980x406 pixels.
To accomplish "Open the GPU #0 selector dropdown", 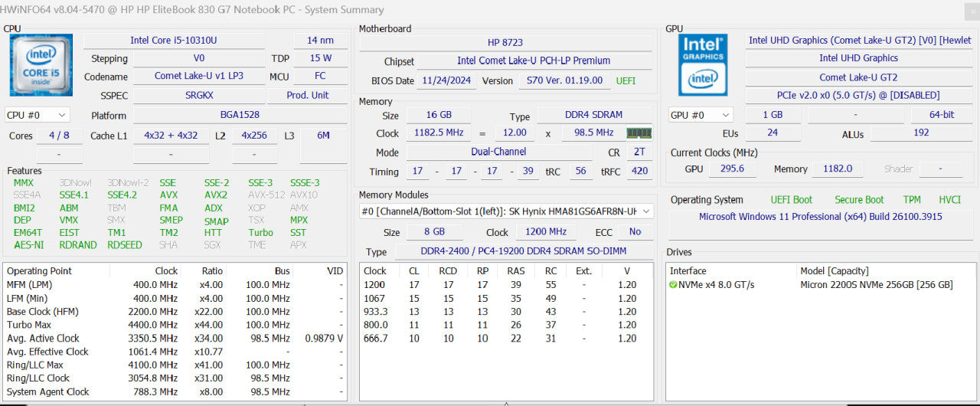I will pyautogui.click(x=701, y=115).
